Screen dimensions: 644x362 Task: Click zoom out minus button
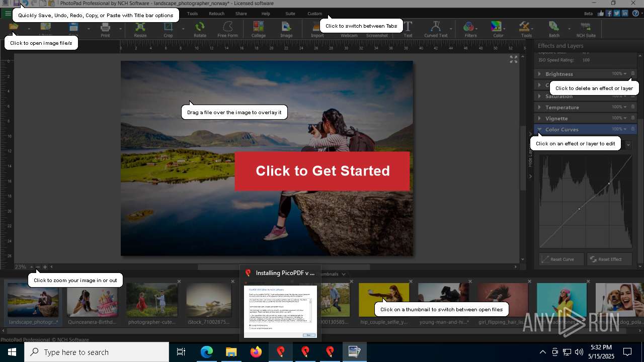pyautogui.click(x=38, y=267)
